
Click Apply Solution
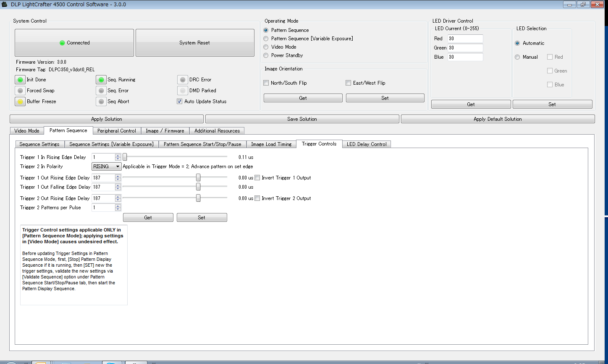107,119
